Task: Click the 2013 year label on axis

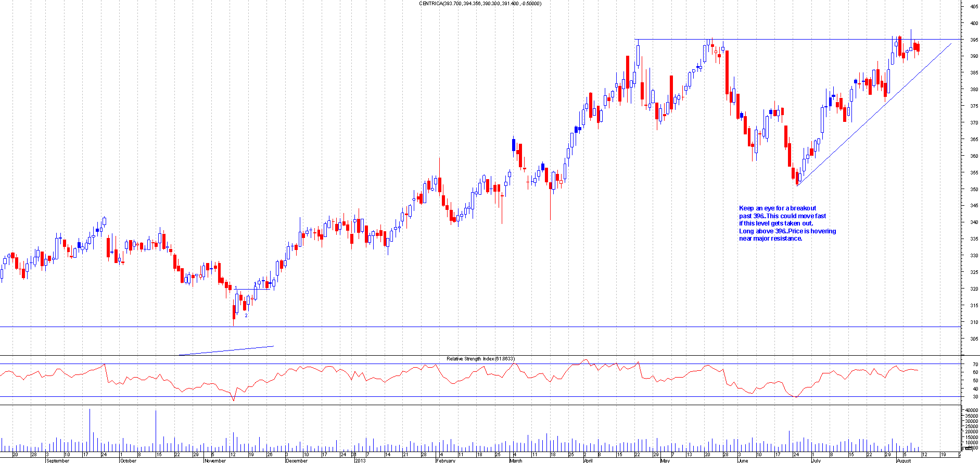Action: pyautogui.click(x=360, y=460)
